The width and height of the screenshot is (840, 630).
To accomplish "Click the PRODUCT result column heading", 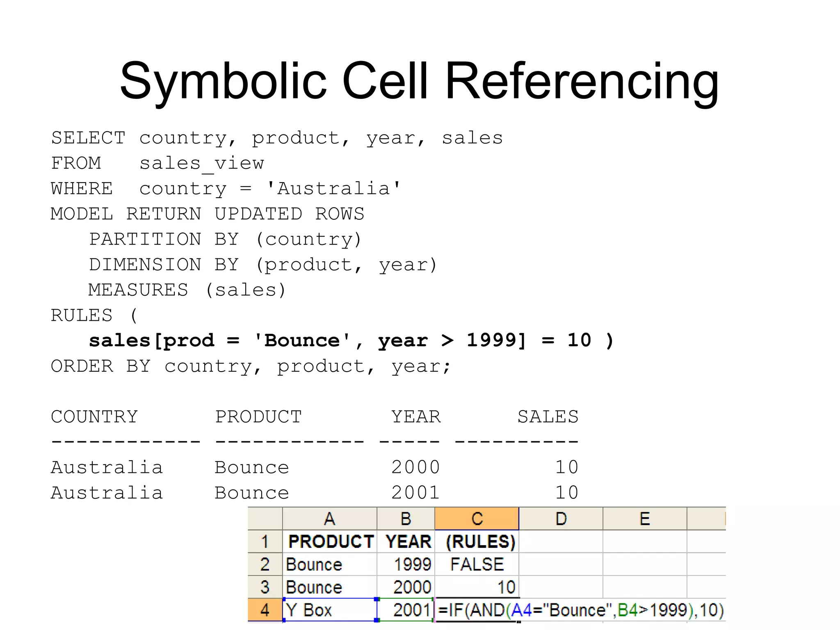I will 258,417.
